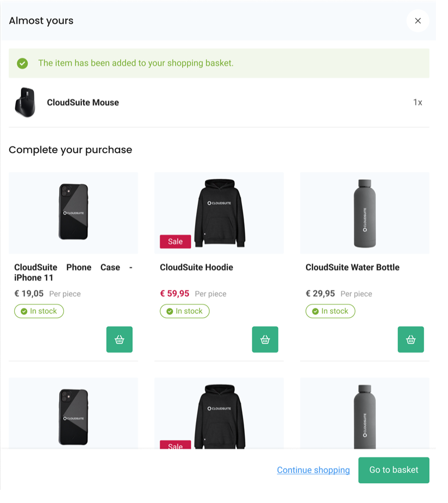The image size is (448, 503).
Task: Click the CloudSuite Mouse thumbnail
Action: pyautogui.click(x=25, y=102)
